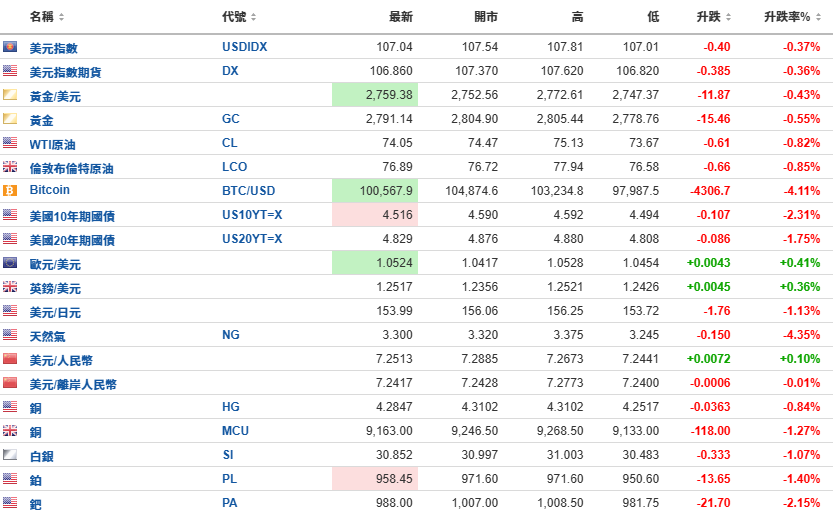
Task: Open the 黃金/美元 quote link
Action: click(55, 96)
